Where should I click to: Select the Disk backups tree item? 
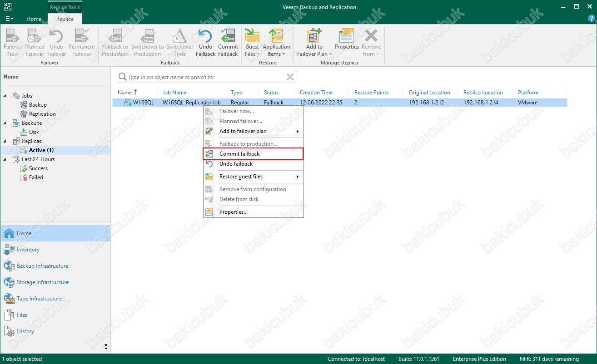(x=34, y=132)
